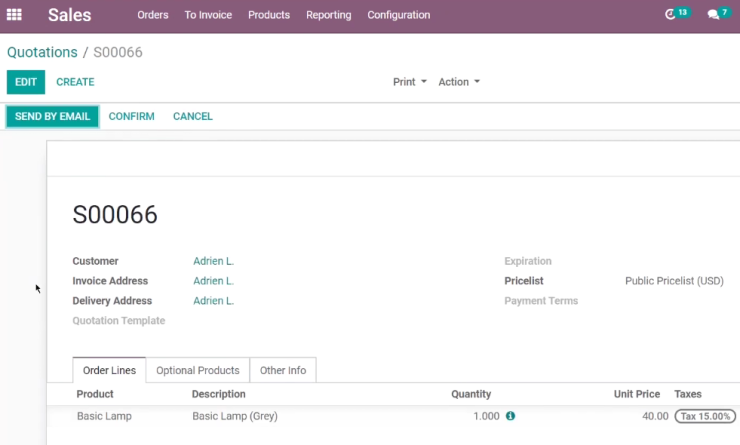Click the Basic Lamp (Grey) description cell

(235, 416)
